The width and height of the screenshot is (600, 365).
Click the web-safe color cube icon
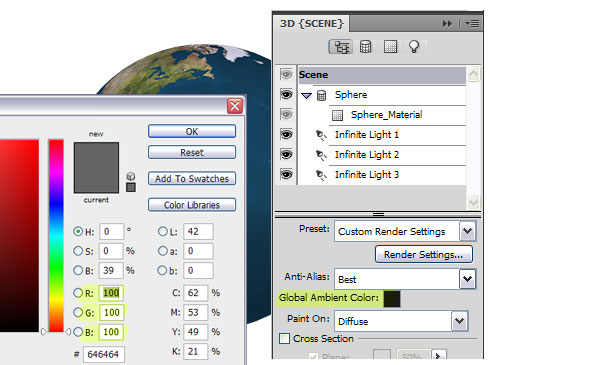(130, 176)
